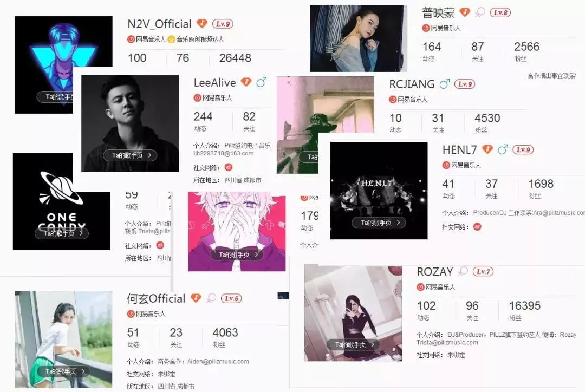
Task: Click the yellow video creator badge under N2V_Official
Action: (171, 39)
